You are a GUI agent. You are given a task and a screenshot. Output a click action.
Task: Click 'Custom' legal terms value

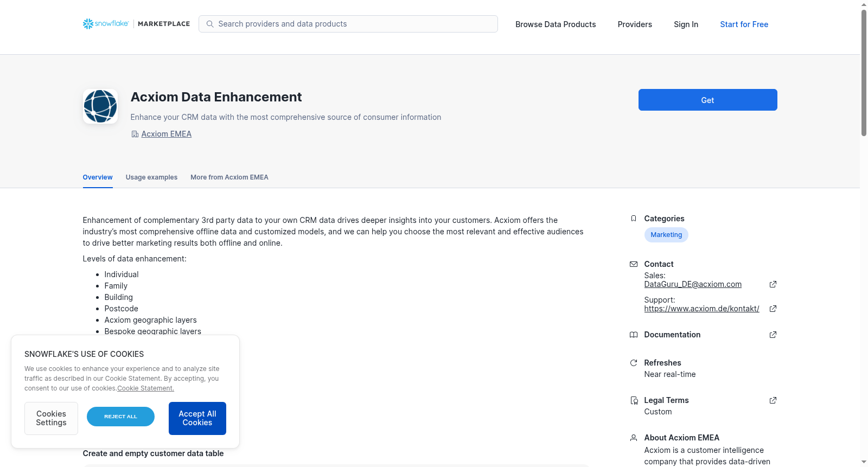(658, 412)
